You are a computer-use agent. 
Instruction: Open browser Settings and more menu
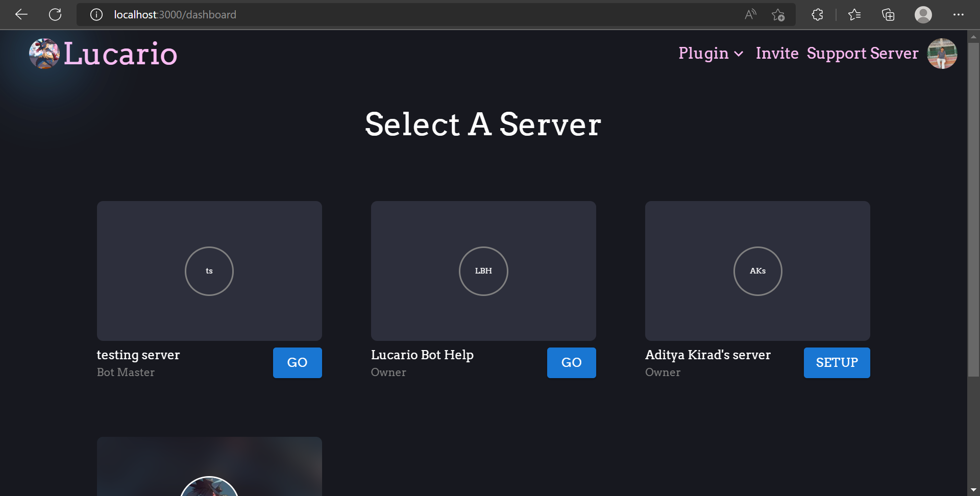pos(959,15)
